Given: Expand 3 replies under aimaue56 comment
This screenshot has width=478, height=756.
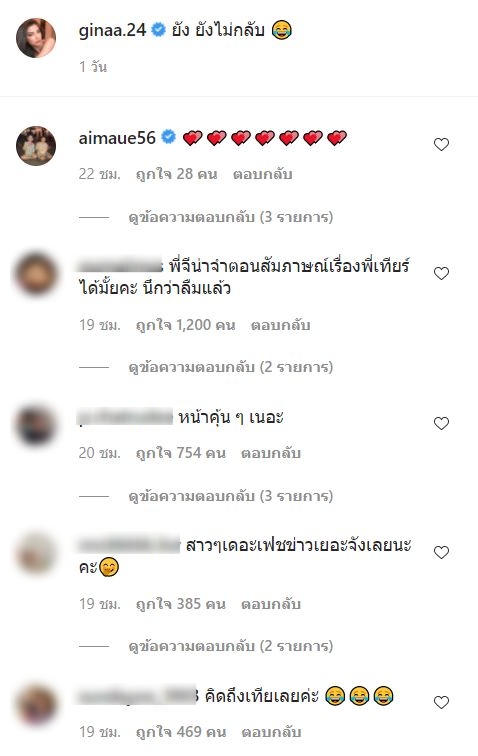Looking at the screenshot, I should click(x=231, y=217).
